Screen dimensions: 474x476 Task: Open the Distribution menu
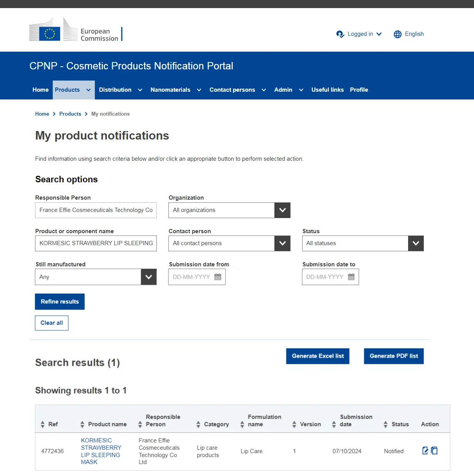click(x=120, y=90)
